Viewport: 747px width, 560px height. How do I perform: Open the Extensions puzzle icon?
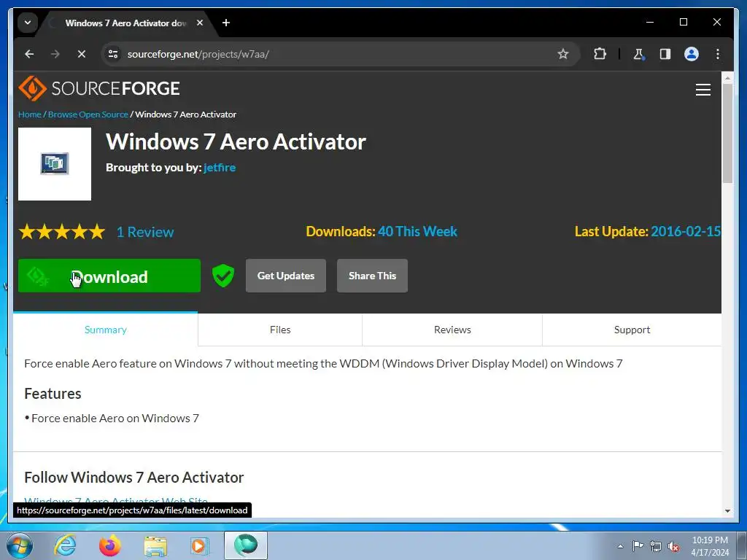coord(600,54)
